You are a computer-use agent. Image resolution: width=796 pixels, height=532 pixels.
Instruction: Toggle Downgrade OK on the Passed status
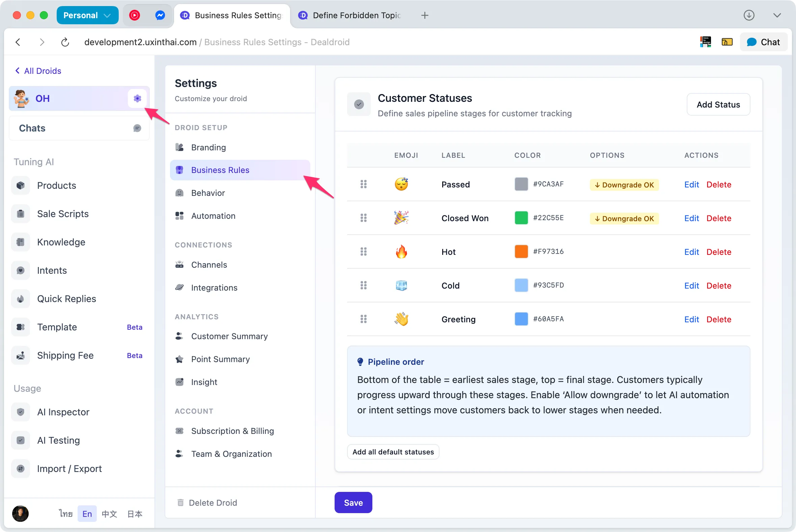[x=624, y=184]
